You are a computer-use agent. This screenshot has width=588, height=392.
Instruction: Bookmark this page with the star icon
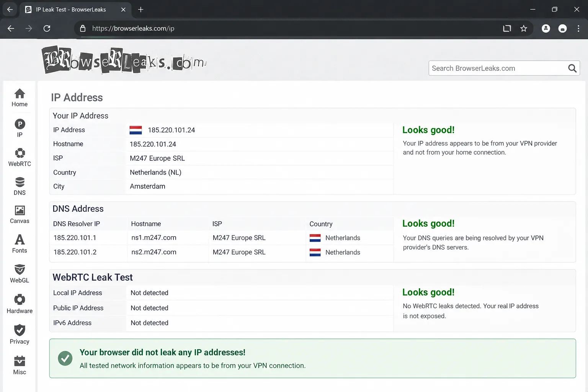tap(524, 28)
